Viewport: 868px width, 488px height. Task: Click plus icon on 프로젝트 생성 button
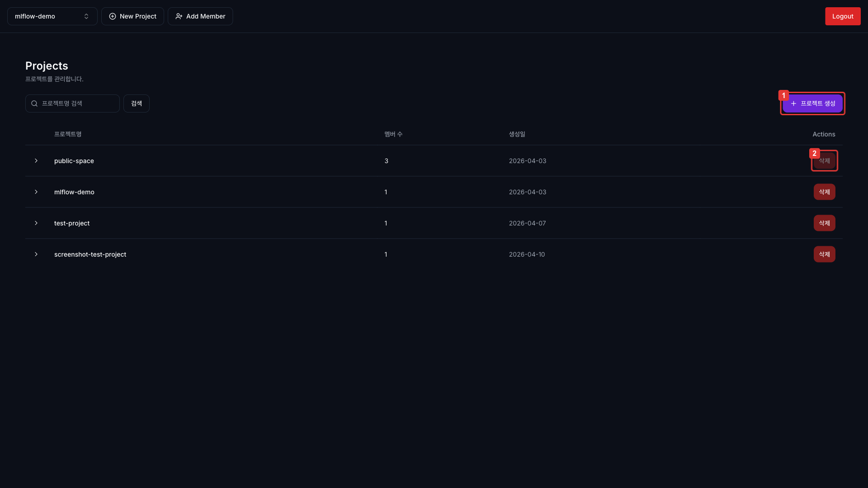pos(793,103)
